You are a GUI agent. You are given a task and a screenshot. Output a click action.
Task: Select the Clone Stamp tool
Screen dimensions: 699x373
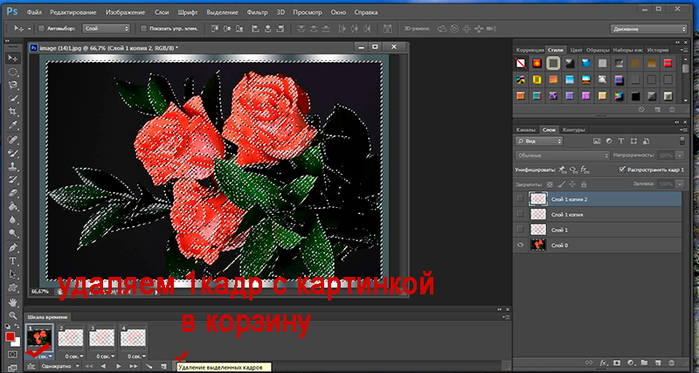[x=13, y=166]
